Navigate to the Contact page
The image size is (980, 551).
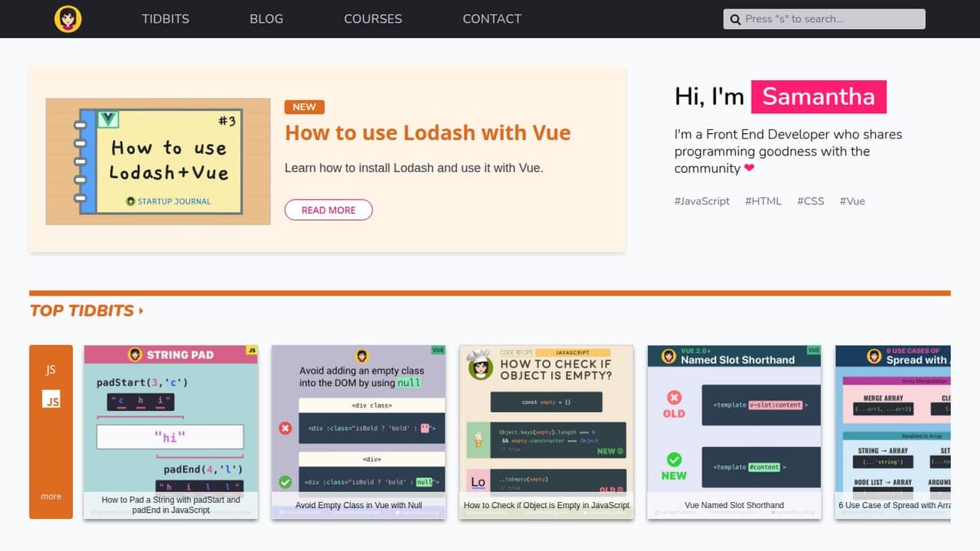pyautogui.click(x=492, y=18)
